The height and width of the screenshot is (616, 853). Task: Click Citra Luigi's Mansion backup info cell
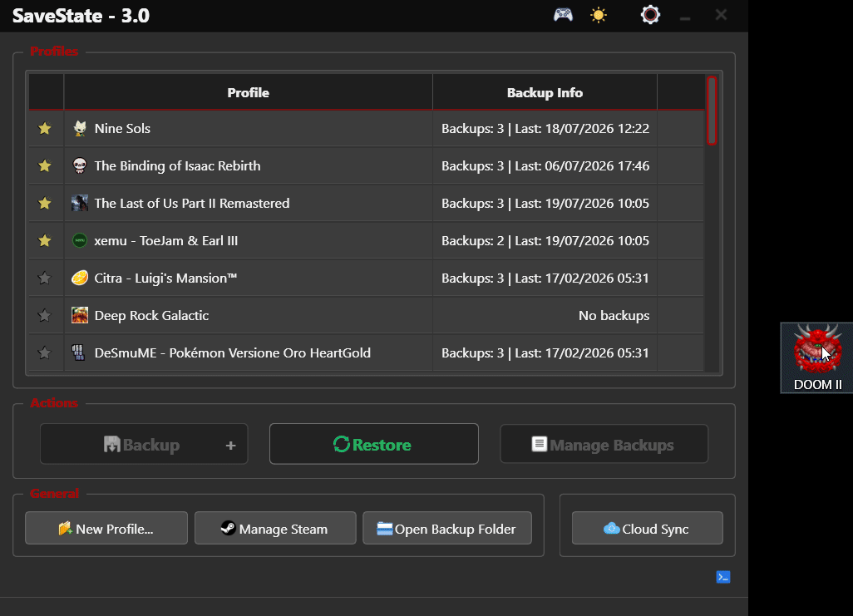(545, 278)
